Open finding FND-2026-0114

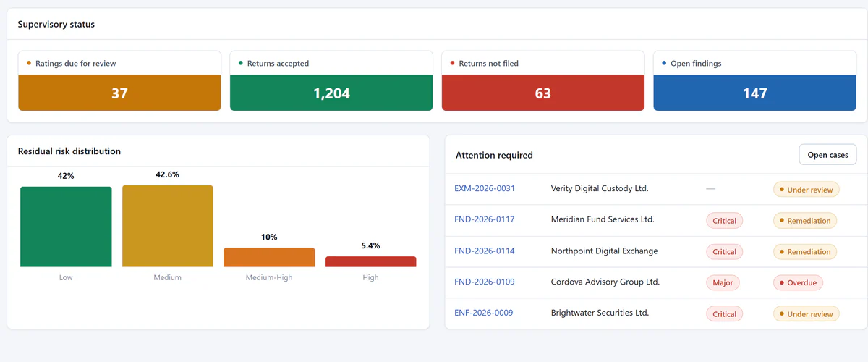(485, 251)
